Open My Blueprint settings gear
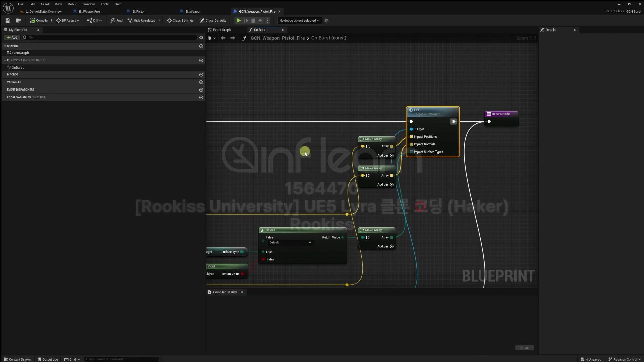This screenshot has width=644, height=362. pos(201,37)
